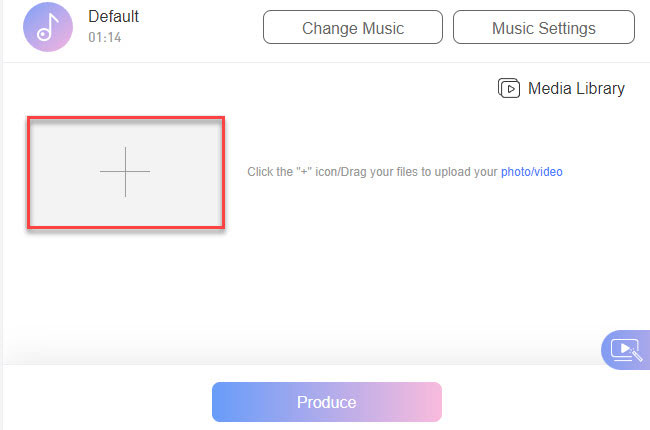
Task: Click the Change Music button
Action: pyautogui.click(x=353, y=28)
